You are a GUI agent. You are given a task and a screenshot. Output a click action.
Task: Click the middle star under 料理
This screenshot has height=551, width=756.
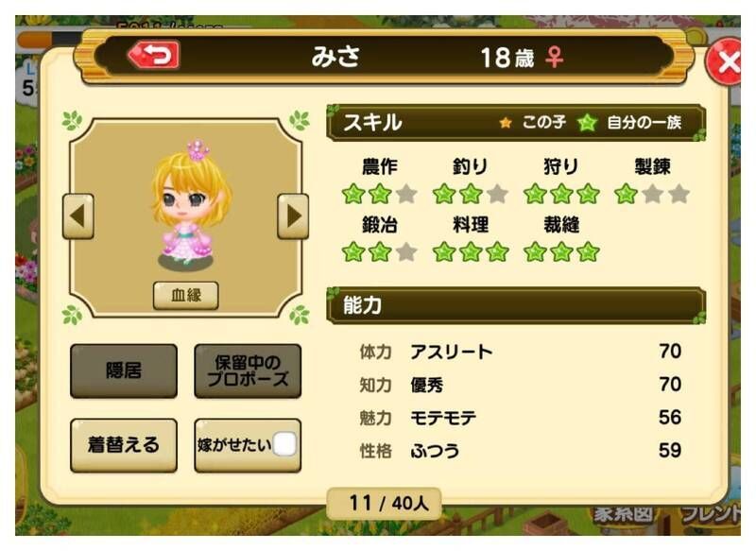(x=471, y=251)
